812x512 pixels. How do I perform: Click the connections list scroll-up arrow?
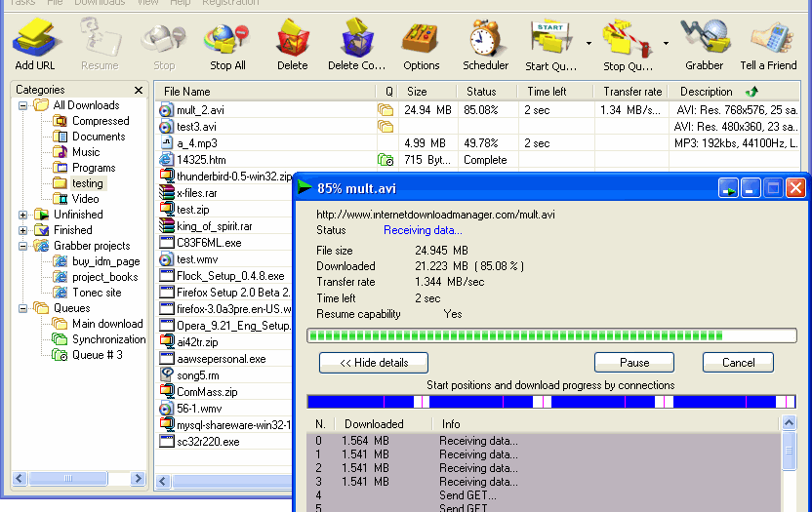pos(789,423)
